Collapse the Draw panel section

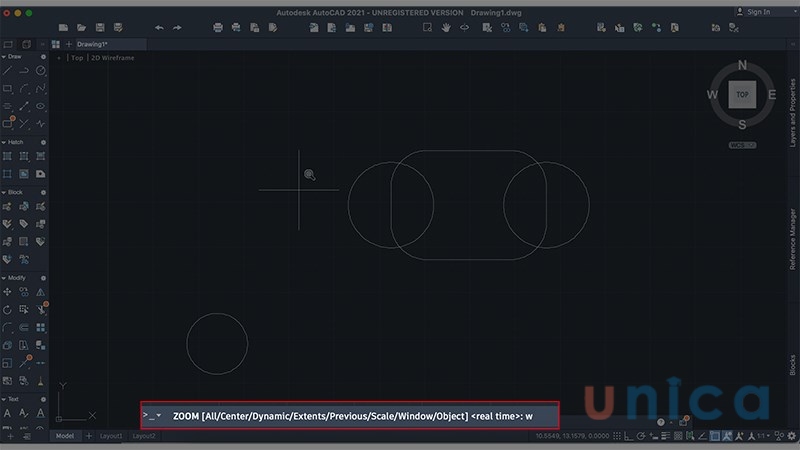coord(6,57)
